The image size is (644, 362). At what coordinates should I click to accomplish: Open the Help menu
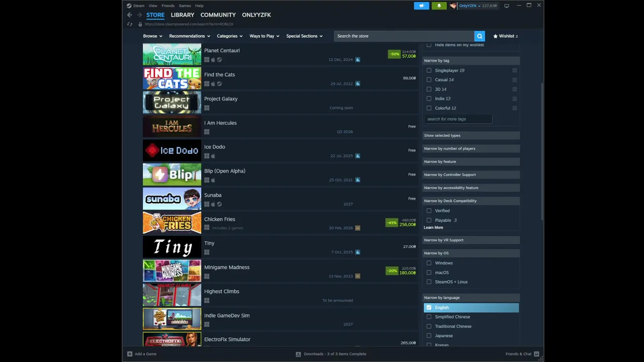[199, 6]
